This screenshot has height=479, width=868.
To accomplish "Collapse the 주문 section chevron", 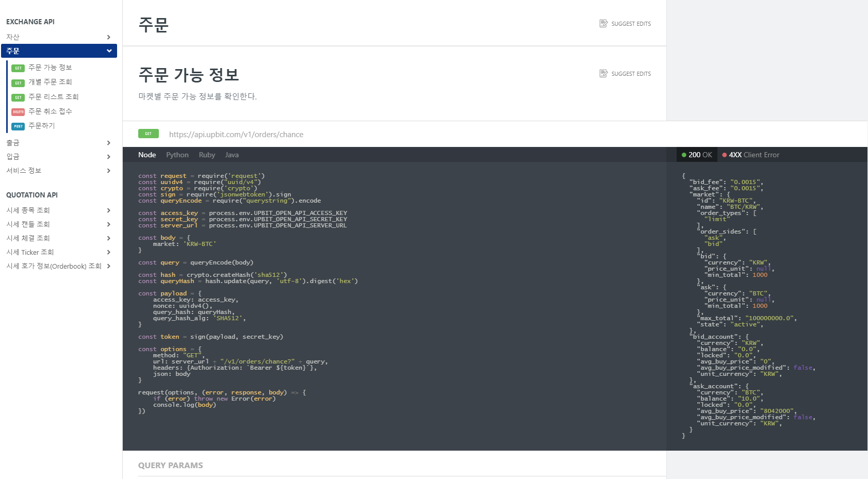I will click(109, 51).
